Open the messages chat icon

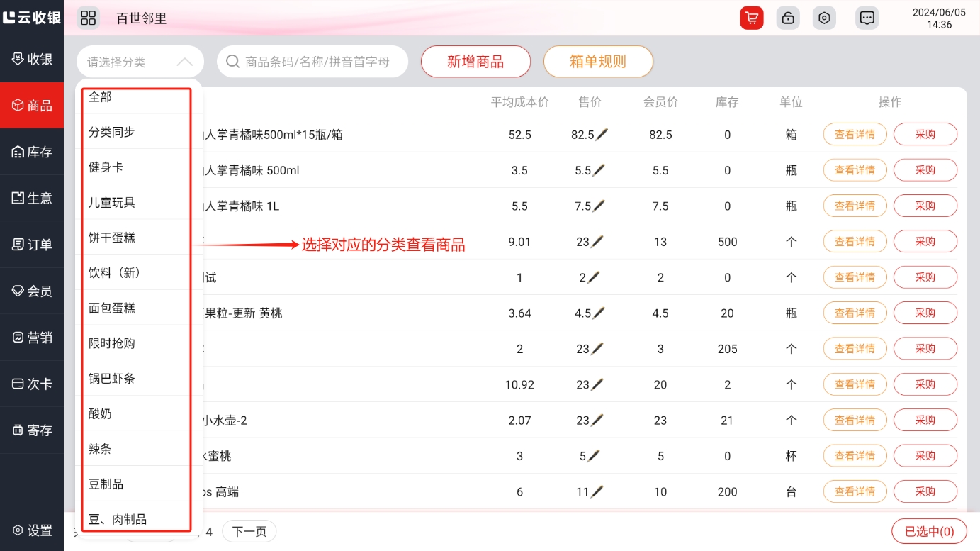tap(867, 18)
